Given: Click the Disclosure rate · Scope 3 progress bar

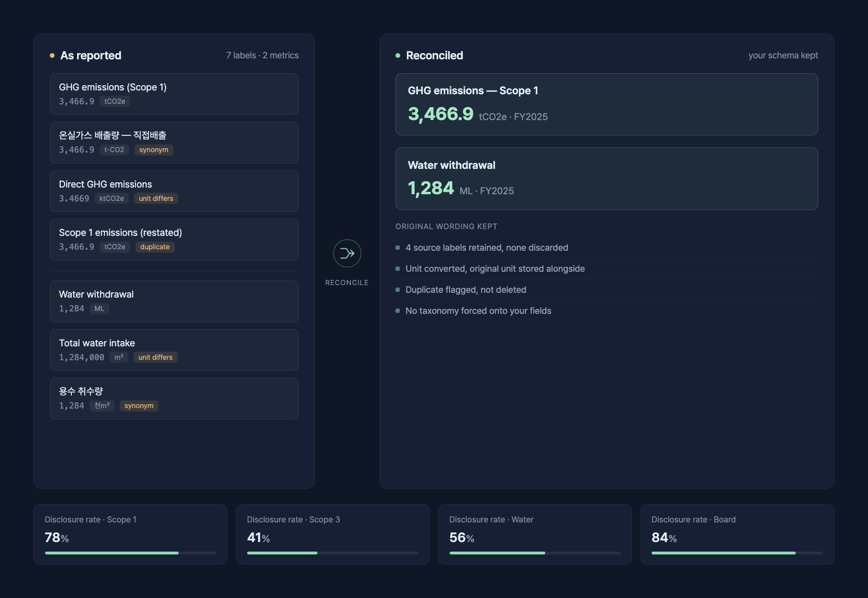Looking at the screenshot, I should click(333, 553).
